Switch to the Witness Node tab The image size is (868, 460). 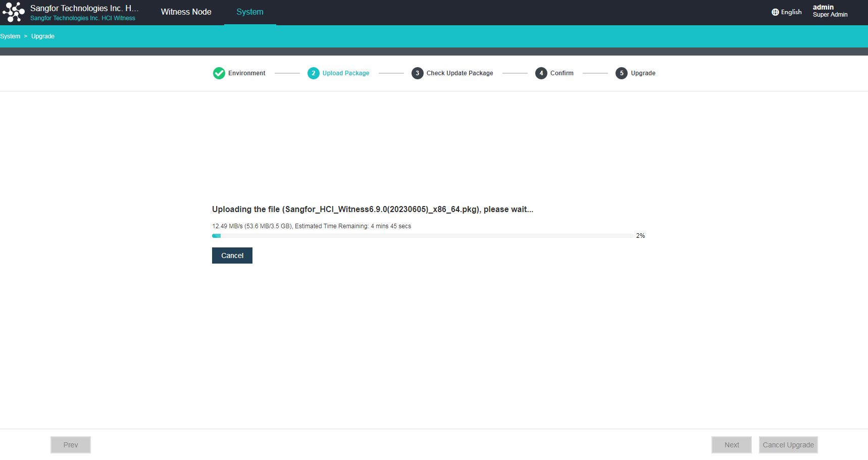tap(186, 12)
